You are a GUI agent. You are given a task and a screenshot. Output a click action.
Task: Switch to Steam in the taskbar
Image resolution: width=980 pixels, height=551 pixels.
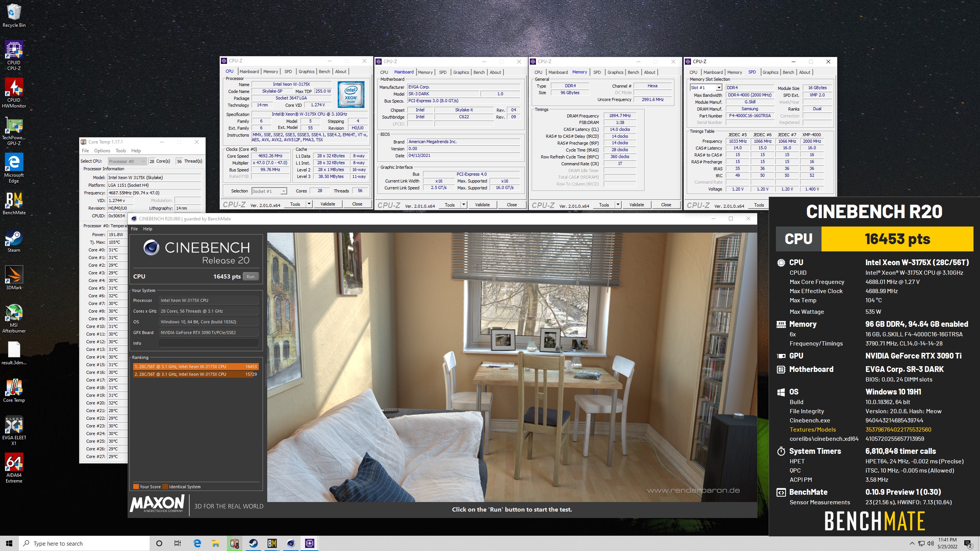(x=253, y=543)
